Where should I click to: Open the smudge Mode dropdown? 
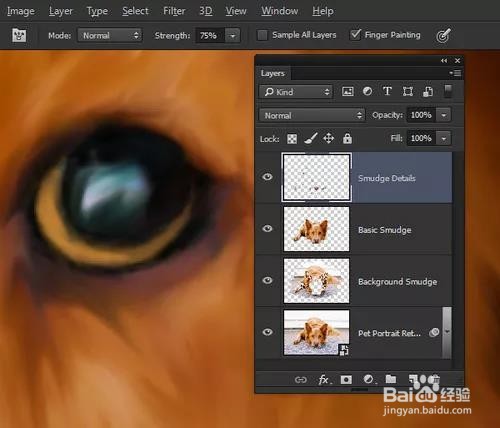(x=110, y=35)
